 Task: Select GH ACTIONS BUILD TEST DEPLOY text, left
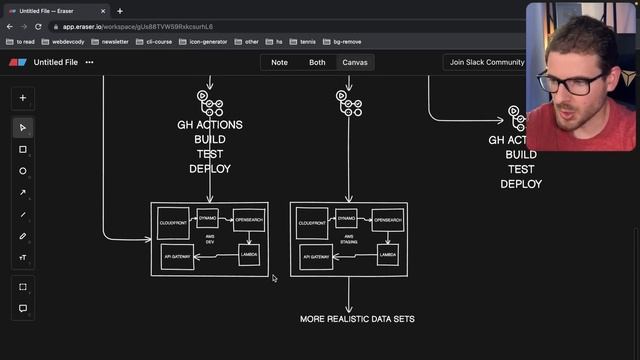click(210, 147)
